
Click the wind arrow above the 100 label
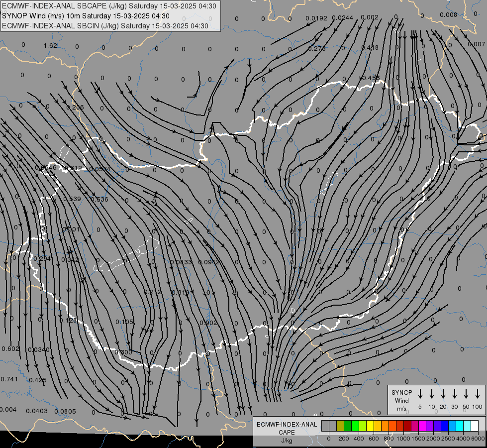coord(478,393)
